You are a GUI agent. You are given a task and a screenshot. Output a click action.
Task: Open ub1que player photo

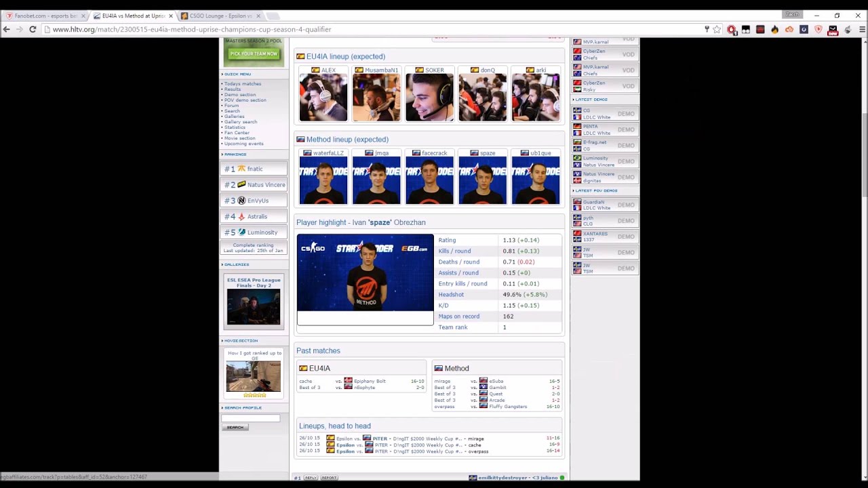(x=536, y=180)
